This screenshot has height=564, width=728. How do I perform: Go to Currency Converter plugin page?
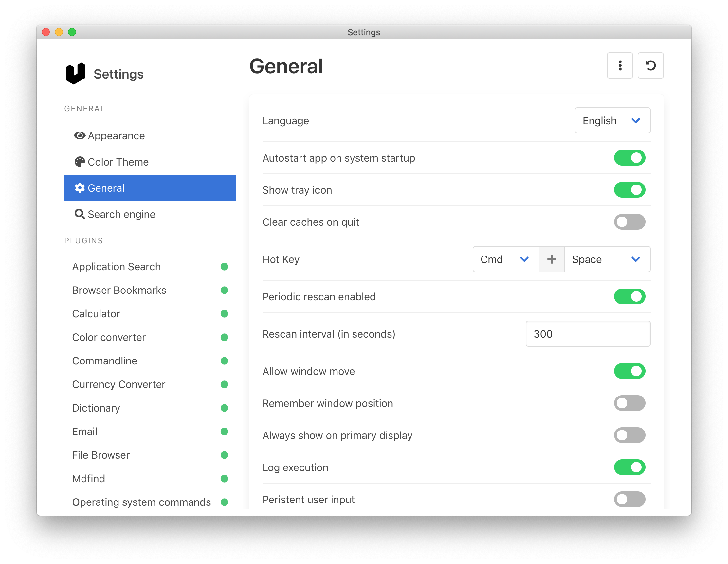point(119,384)
